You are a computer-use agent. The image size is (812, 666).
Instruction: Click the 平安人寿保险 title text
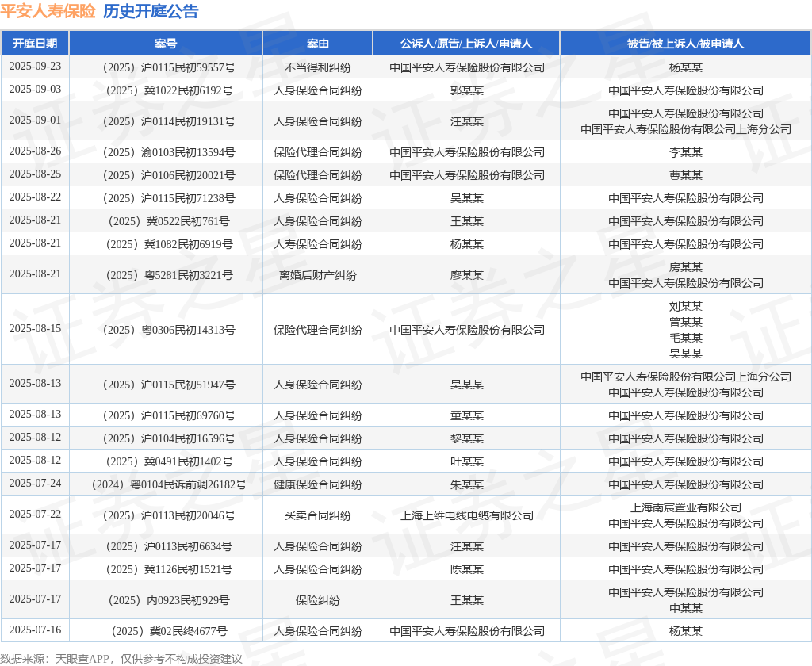pos(48,11)
